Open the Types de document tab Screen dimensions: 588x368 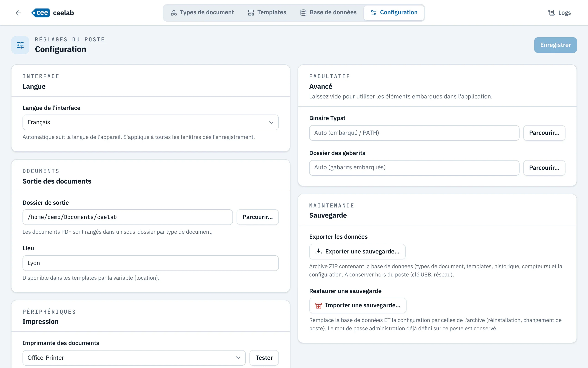click(202, 12)
